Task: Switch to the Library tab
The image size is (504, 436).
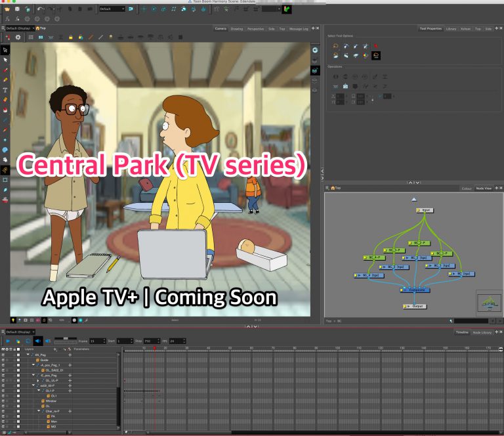Action: pos(451,29)
